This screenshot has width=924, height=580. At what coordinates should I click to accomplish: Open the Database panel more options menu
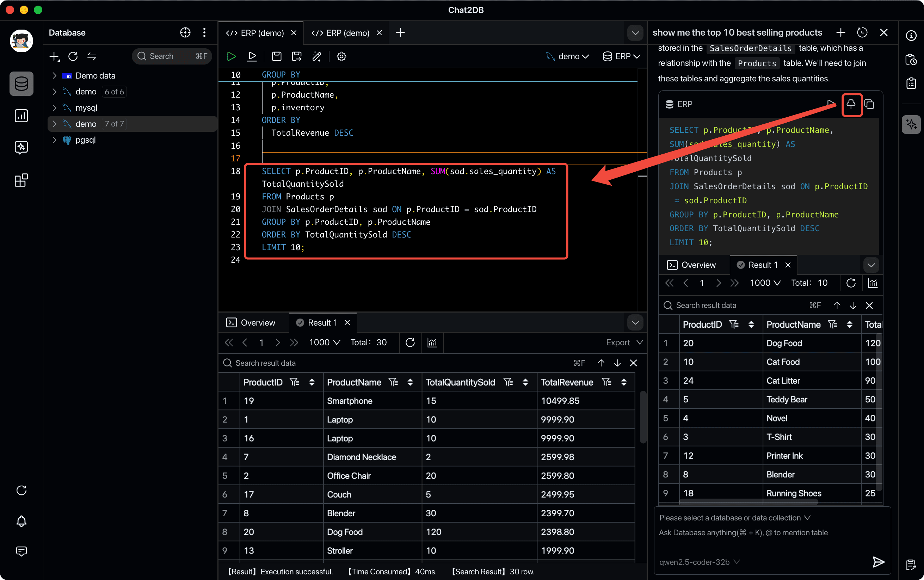204,33
